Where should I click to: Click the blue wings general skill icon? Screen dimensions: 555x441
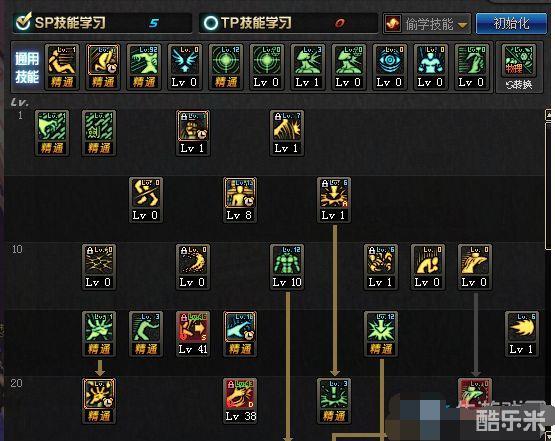184,67
